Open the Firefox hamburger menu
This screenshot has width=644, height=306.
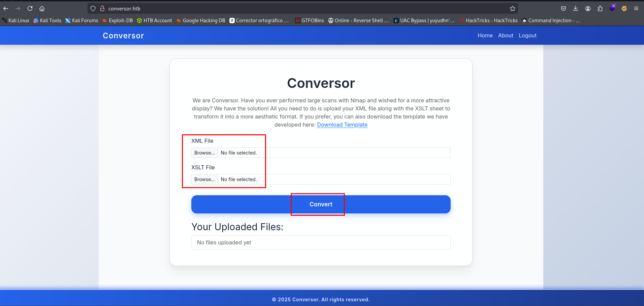click(x=636, y=8)
